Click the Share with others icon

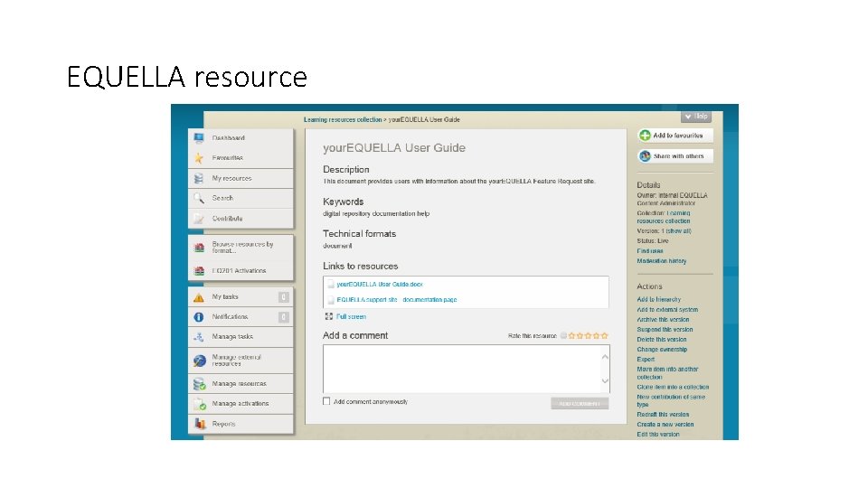click(x=645, y=156)
